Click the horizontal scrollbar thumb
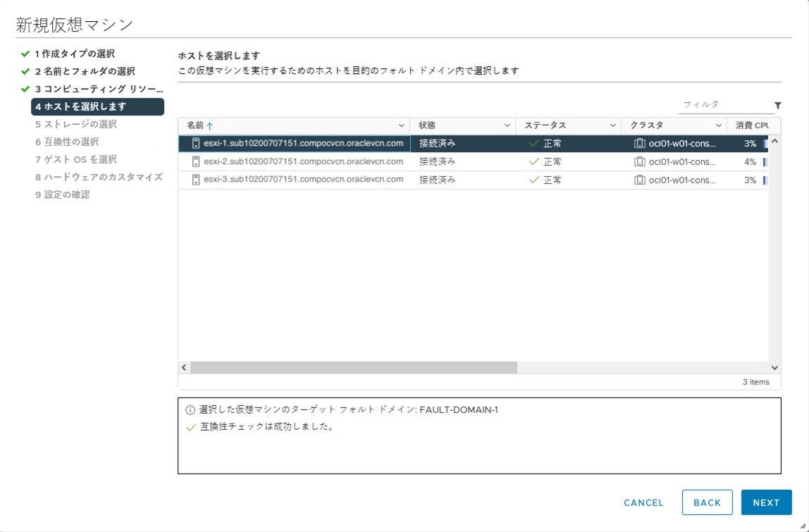This screenshot has width=809, height=532. coord(354,367)
